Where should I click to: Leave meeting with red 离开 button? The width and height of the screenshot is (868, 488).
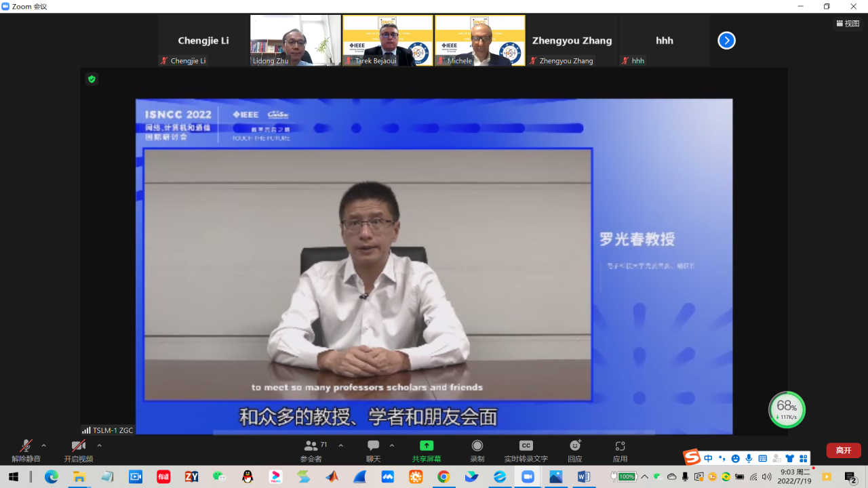844,450
